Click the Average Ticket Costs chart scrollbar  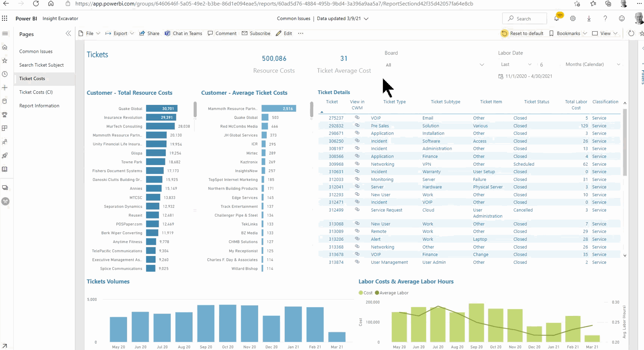[x=311, y=109]
